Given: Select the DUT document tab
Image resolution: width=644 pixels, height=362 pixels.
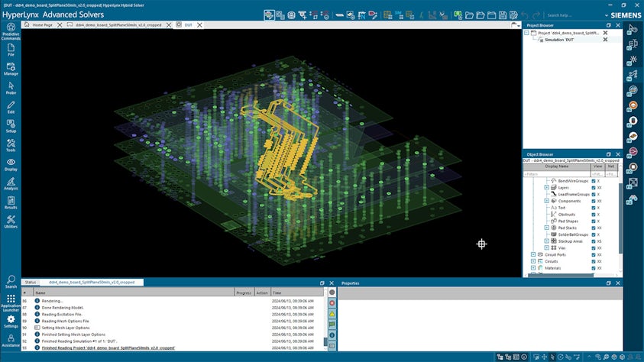Looking at the screenshot, I should pyautogui.click(x=188, y=25).
